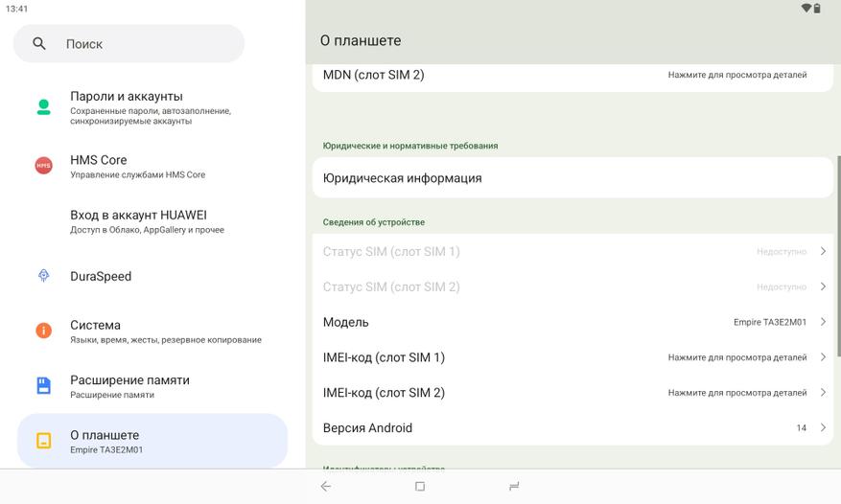Tap the blue Memory expansion icon
Viewport: 841px width, 504px height.
(43, 385)
